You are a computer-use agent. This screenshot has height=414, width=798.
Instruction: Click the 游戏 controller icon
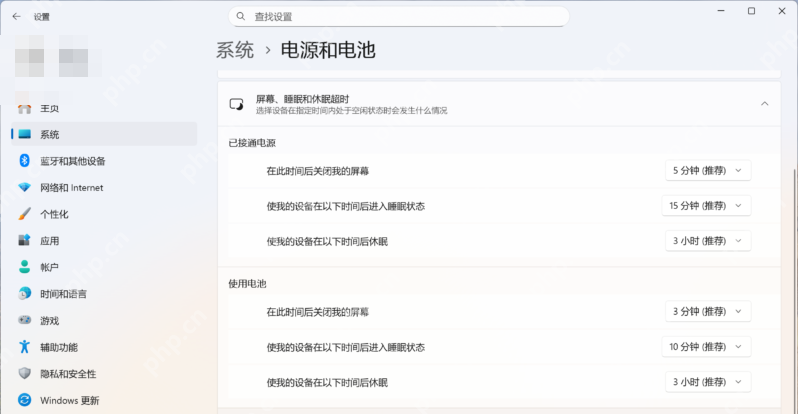tap(24, 320)
